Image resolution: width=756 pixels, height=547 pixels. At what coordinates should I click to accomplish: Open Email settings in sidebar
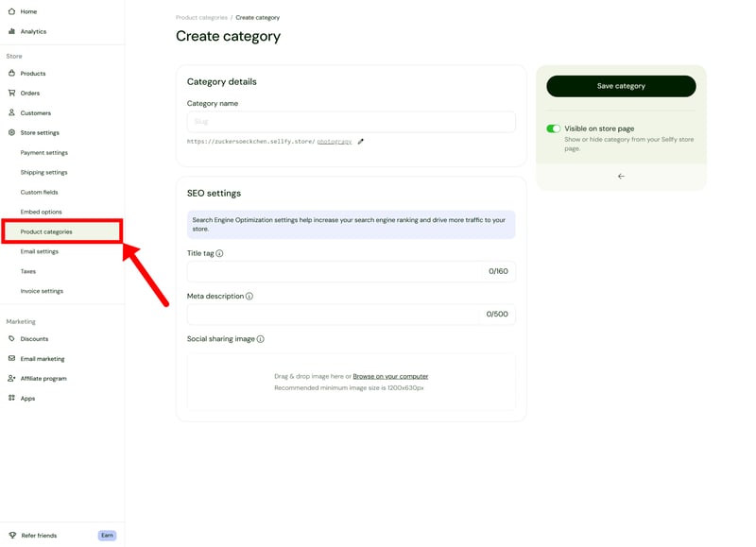pos(39,251)
